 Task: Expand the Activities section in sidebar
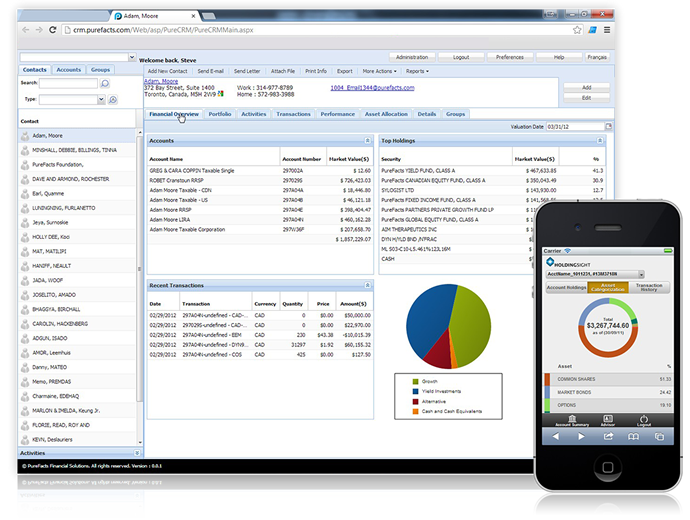pyautogui.click(x=137, y=453)
